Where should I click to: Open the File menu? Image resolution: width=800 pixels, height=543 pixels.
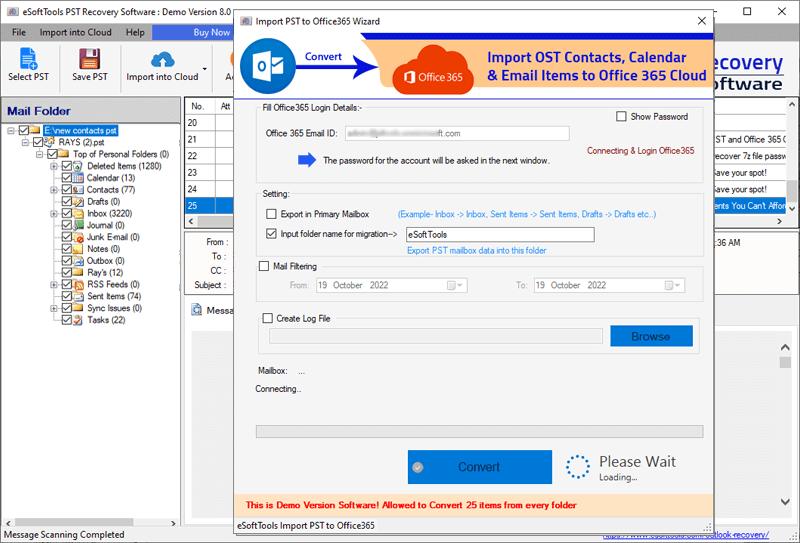(19, 32)
